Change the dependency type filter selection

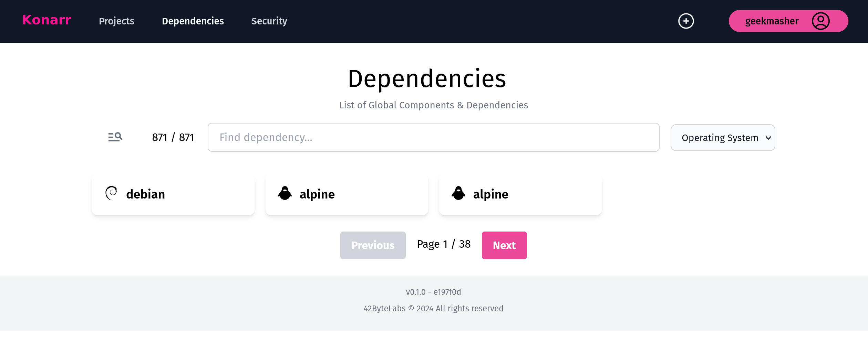click(x=722, y=138)
